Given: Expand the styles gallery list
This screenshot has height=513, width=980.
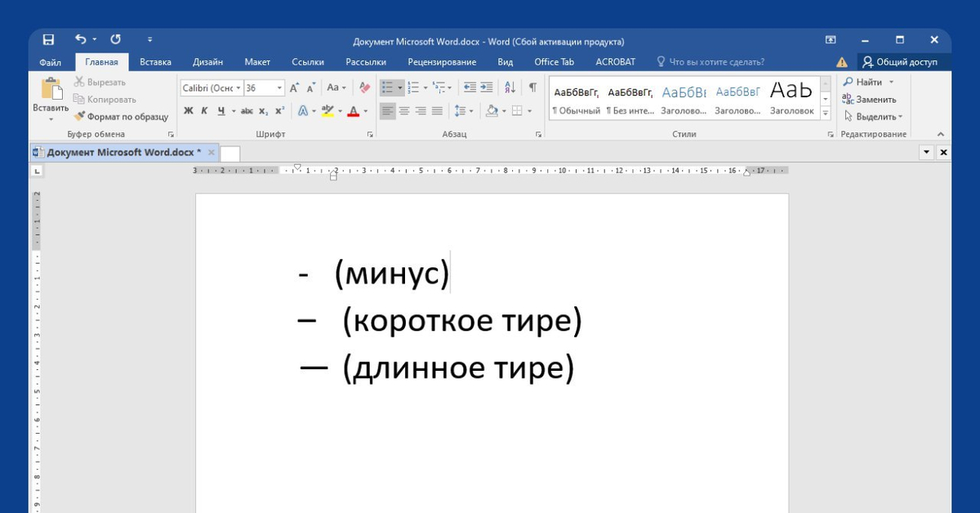Looking at the screenshot, I should pos(825,113).
